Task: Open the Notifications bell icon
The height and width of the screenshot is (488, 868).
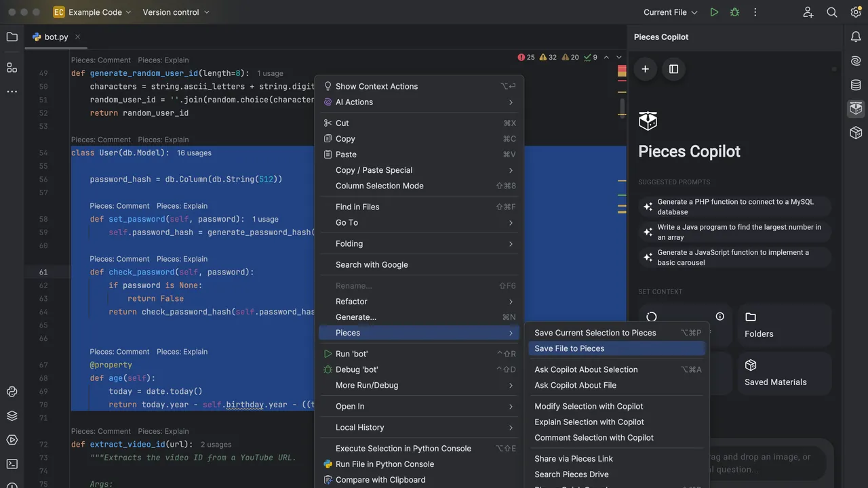Action: (856, 37)
